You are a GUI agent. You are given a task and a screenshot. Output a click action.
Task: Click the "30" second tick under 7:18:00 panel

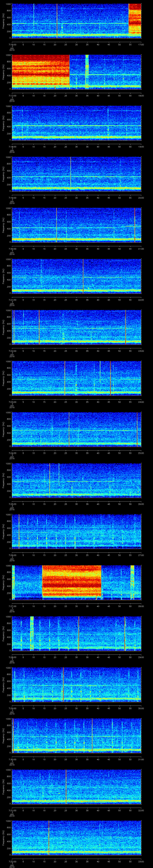tap(77, 147)
